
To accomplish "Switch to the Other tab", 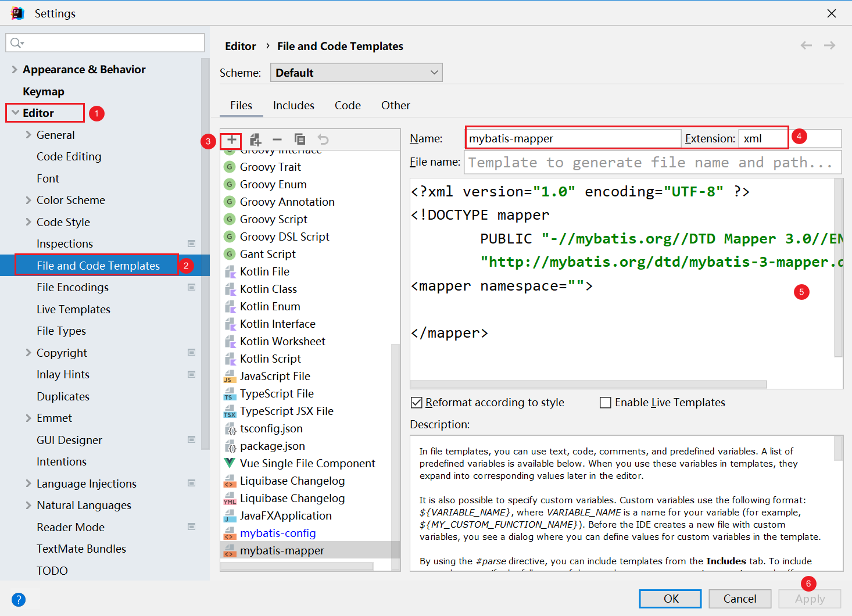I will click(396, 105).
